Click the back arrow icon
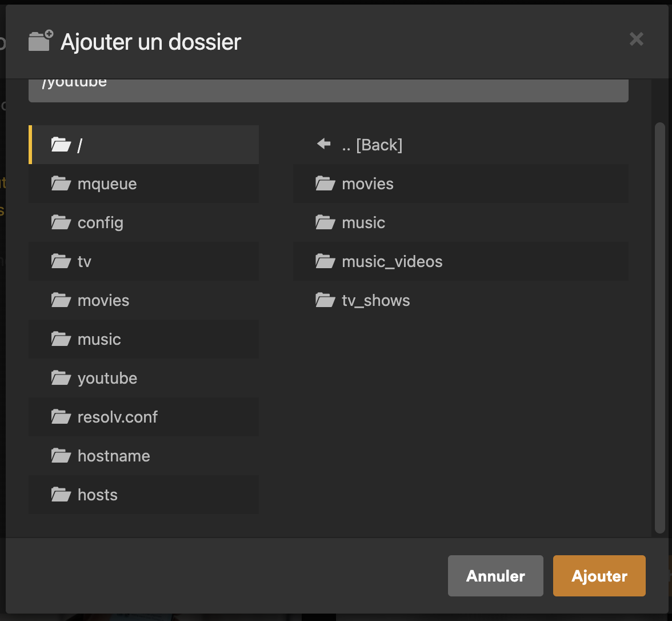Screen dimensions: 672x621 tap(324, 145)
